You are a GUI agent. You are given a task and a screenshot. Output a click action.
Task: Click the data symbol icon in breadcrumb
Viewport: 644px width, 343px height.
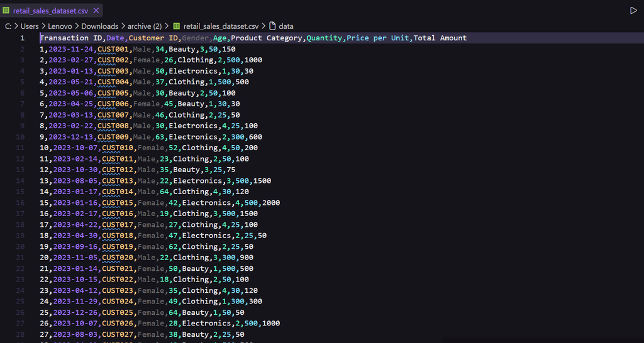click(272, 26)
